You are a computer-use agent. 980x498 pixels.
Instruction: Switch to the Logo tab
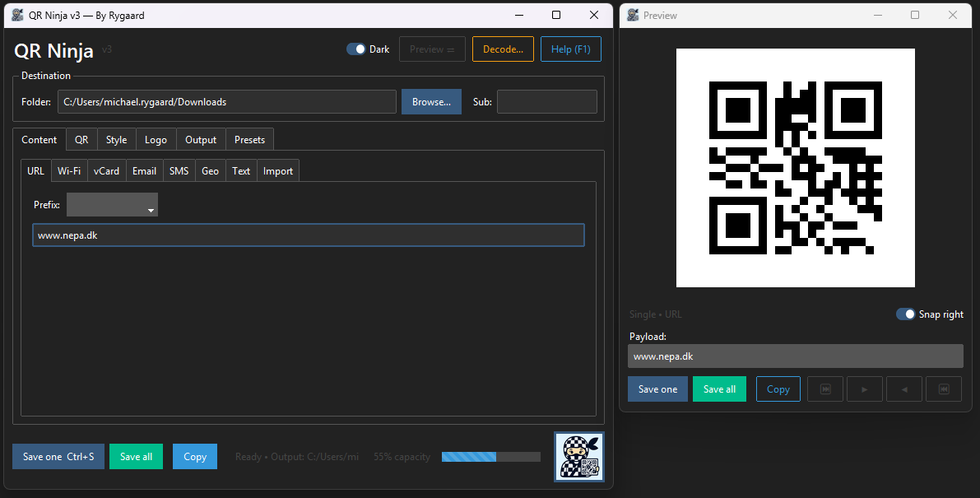coord(156,140)
